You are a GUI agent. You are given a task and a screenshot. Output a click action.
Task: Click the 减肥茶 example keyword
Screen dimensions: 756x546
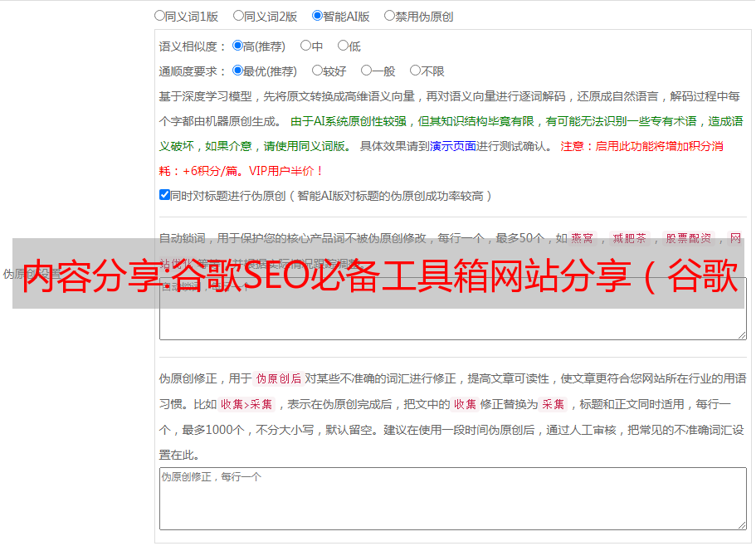click(x=629, y=238)
